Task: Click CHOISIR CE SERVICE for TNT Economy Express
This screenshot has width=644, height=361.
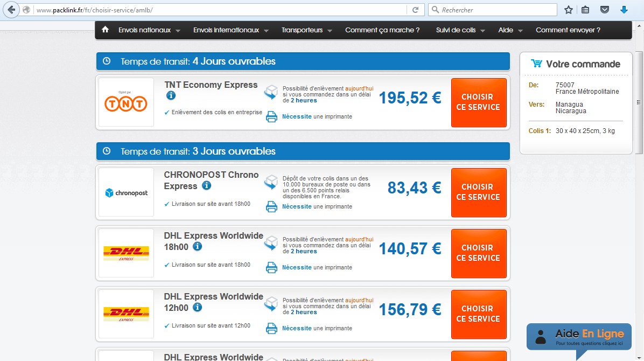Action: click(479, 102)
